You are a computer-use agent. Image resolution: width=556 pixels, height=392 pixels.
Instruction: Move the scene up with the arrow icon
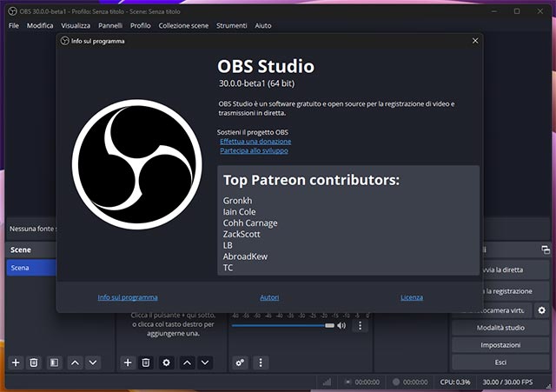pos(75,362)
